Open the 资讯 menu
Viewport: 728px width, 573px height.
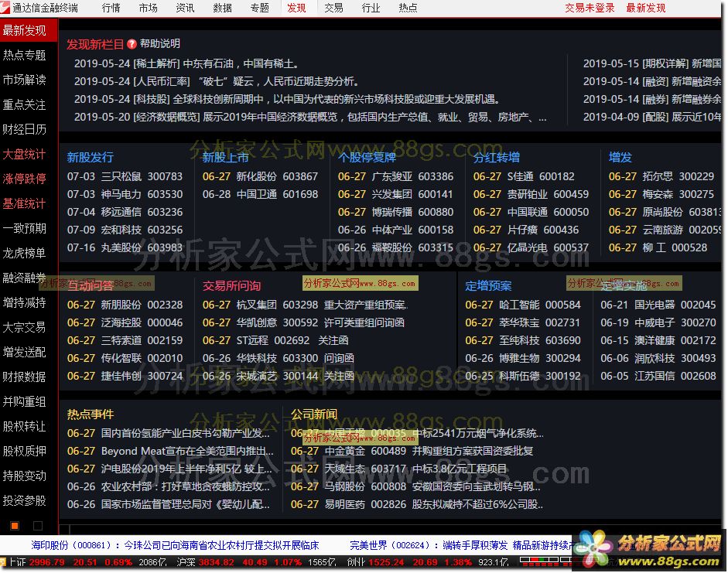pos(185,8)
